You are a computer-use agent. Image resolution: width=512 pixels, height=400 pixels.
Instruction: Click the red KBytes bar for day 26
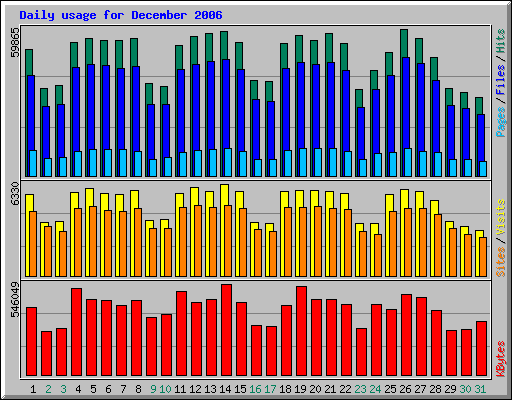pos(407,335)
